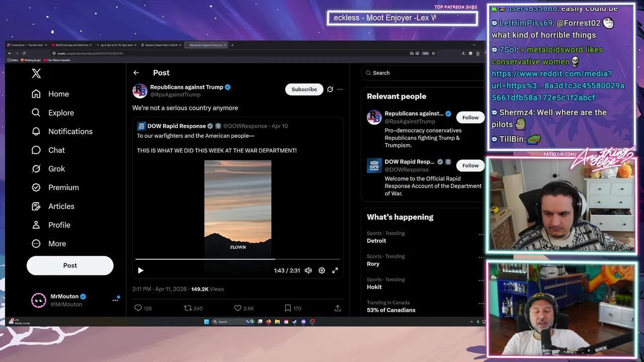Open the post's more options ellipsis

(340, 89)
